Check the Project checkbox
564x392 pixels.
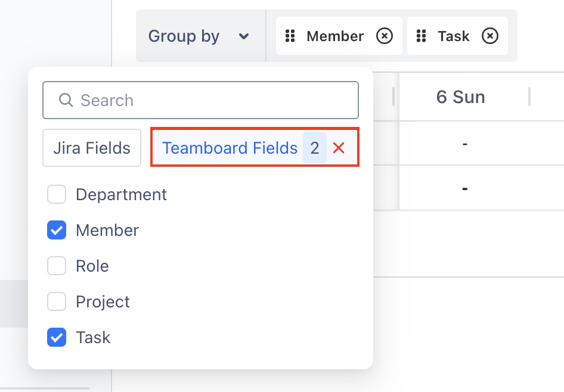coord(57,302)
